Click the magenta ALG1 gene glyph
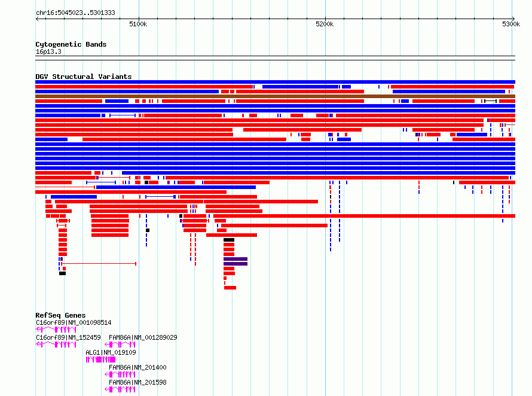This screenshot has height=396, width=532. coord(100,360)
